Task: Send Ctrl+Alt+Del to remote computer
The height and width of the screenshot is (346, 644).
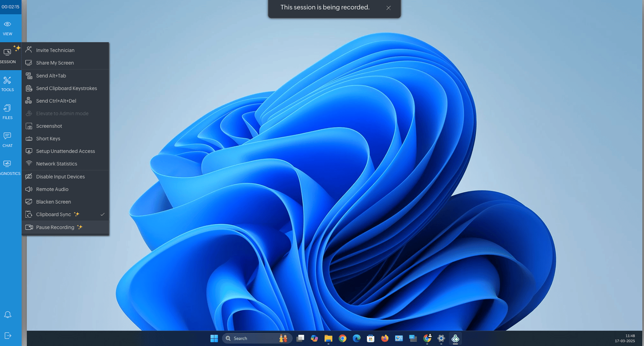Action: tap(56, 101)
